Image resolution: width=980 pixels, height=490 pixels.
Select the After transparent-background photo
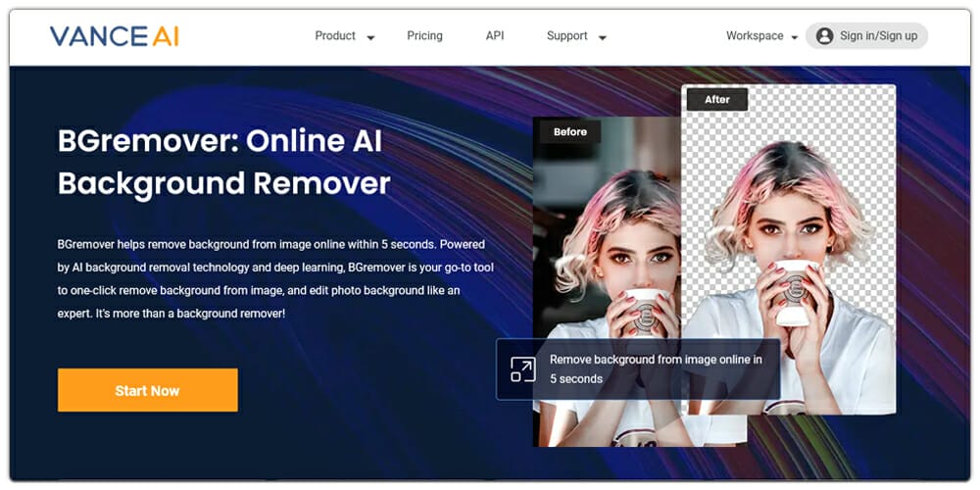[794, 225]
